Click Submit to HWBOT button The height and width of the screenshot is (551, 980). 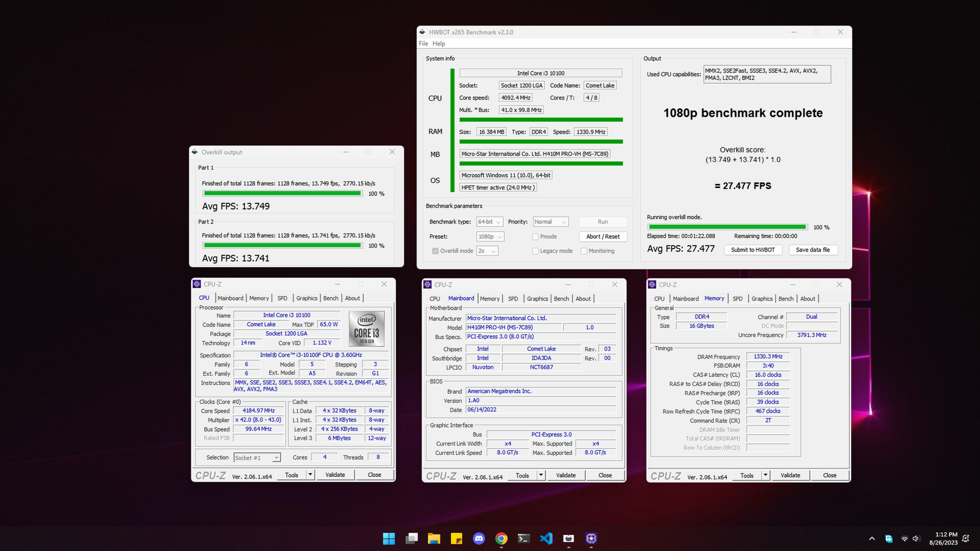pos(753,250)
